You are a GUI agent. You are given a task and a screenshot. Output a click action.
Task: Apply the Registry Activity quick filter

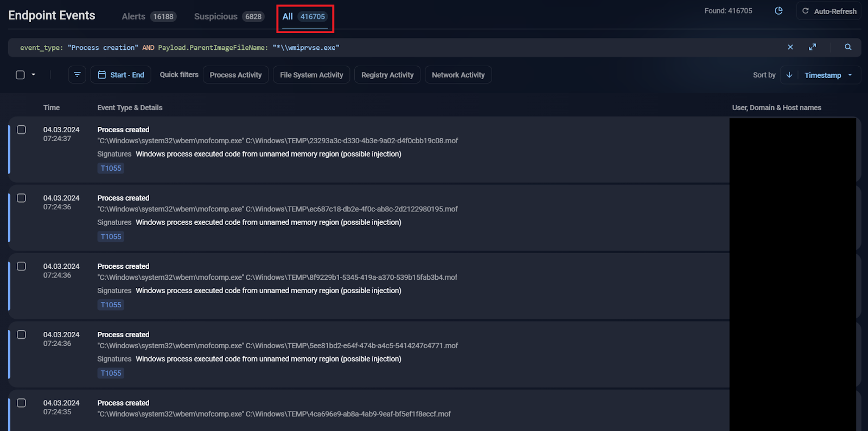pos(387,75)
